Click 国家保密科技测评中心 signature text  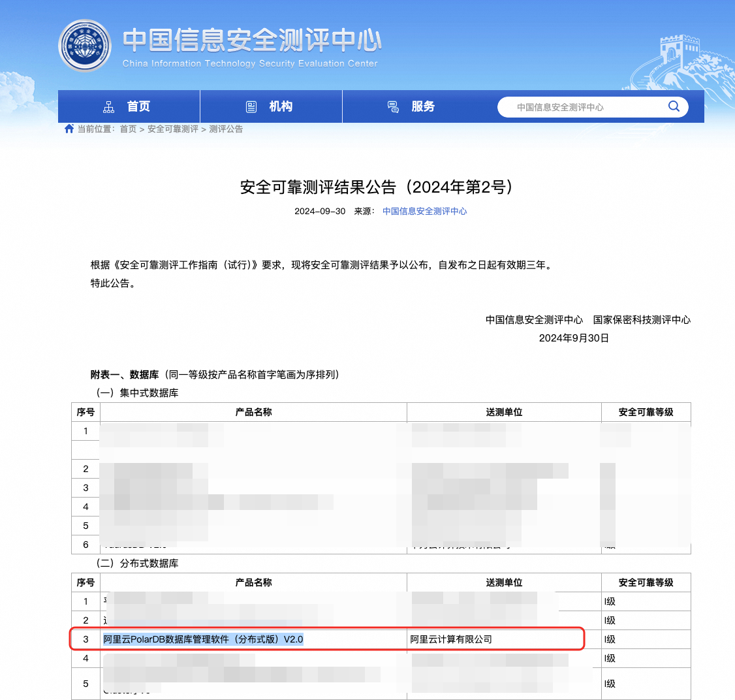[642, 320]
